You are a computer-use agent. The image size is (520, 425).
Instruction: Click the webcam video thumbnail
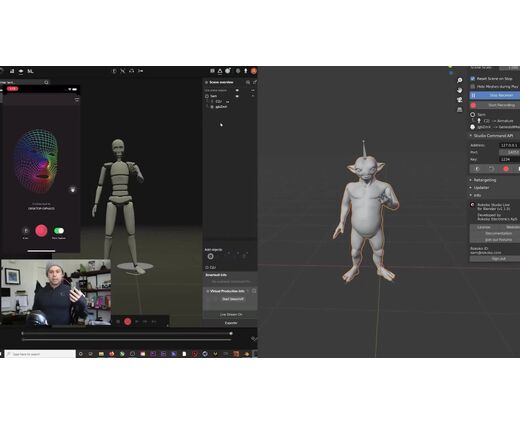pyautogui.click(x=56, y=292)
